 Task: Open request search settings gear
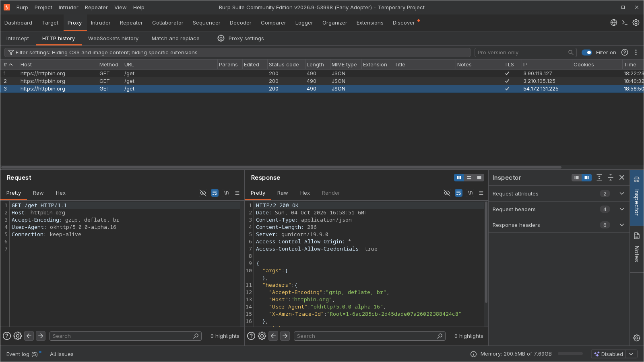pos(18,336)
